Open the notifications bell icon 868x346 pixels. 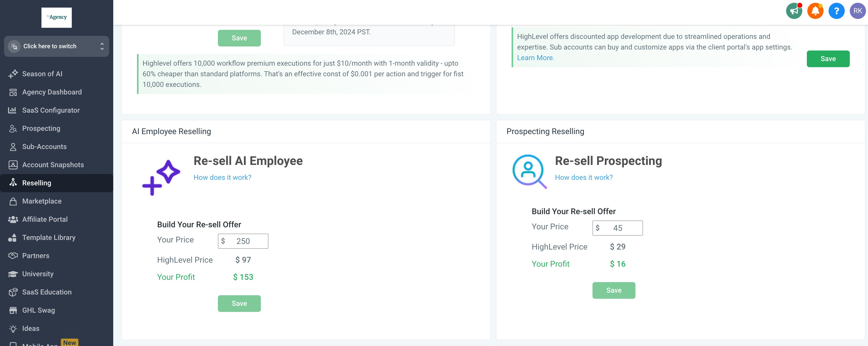[815, 11]
